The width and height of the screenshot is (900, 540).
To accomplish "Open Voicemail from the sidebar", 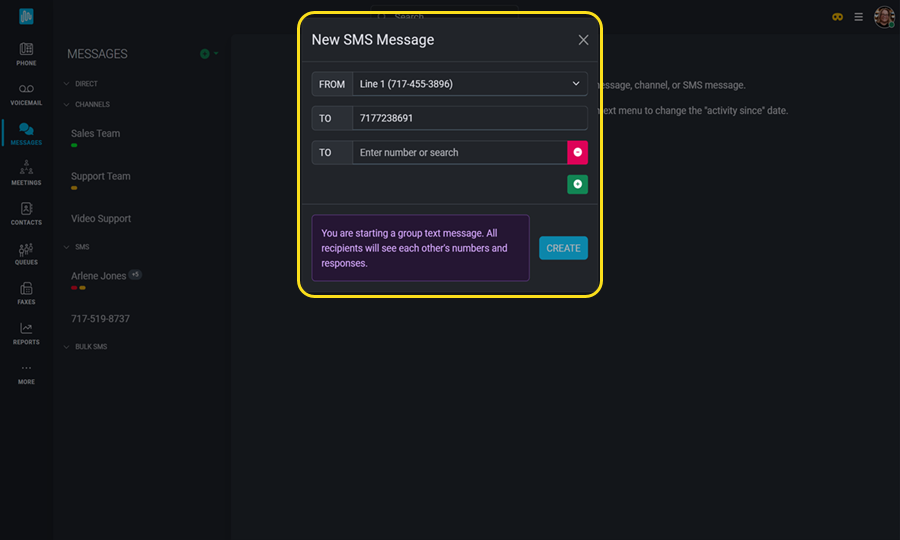I will [26, 94].
